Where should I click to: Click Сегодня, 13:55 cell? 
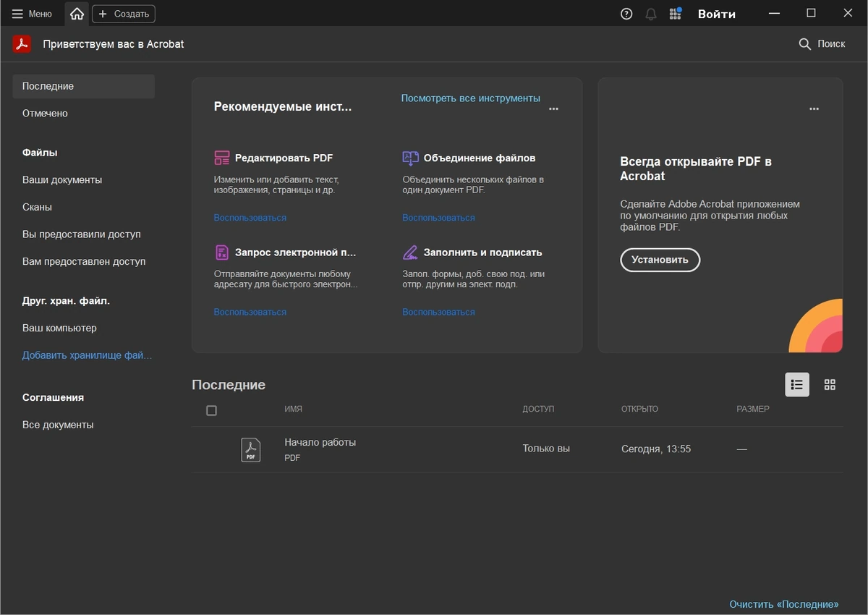tap(656, 449)
